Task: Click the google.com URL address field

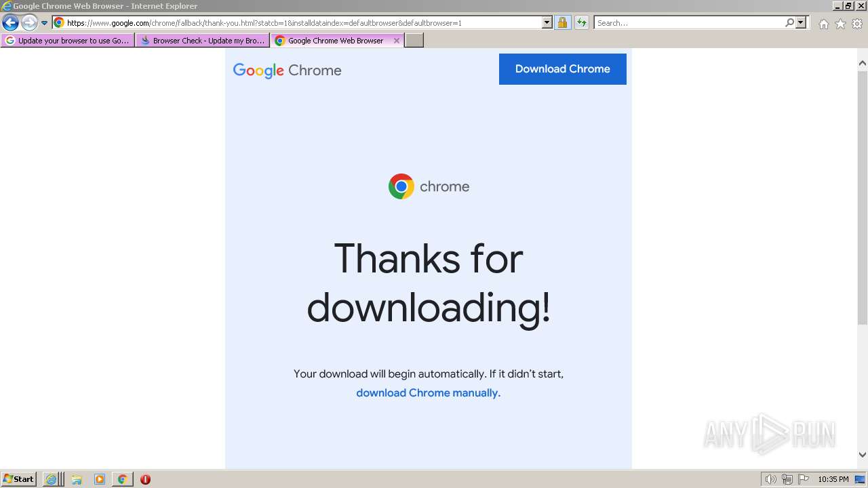Action: coord(303,22)
